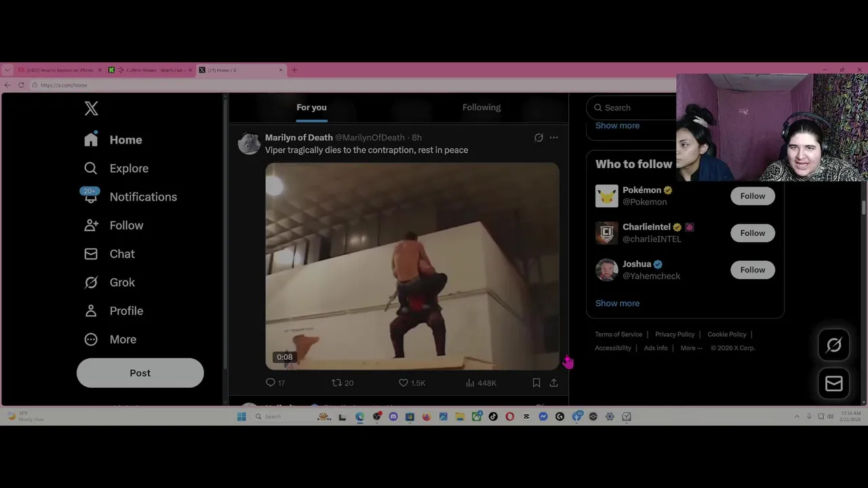Switch to the For you tab
The image size is (868, 488).
pyautogui.click(x=311, y=107)
